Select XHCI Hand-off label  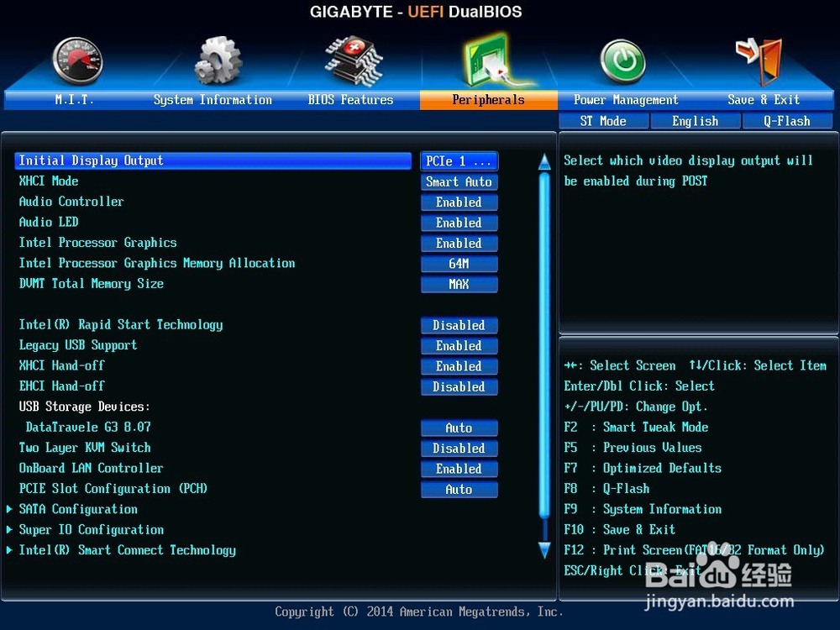tap(61, 365)
